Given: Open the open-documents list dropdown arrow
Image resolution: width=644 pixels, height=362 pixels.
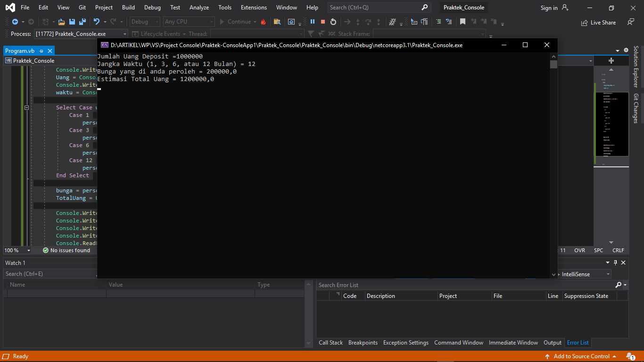Looking at the screenshot, I should [x=618, y=51].
